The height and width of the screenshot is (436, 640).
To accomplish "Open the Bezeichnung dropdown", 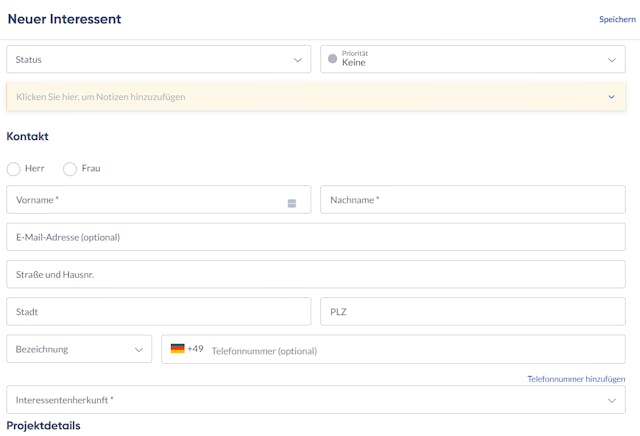I will pos(79,349).
